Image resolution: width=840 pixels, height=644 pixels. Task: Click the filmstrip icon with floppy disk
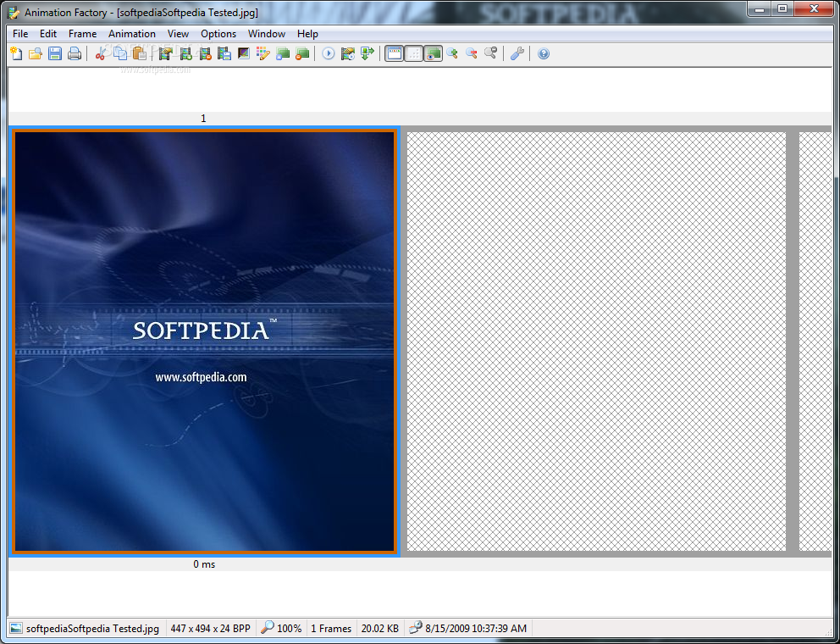[x=224, y=53]
